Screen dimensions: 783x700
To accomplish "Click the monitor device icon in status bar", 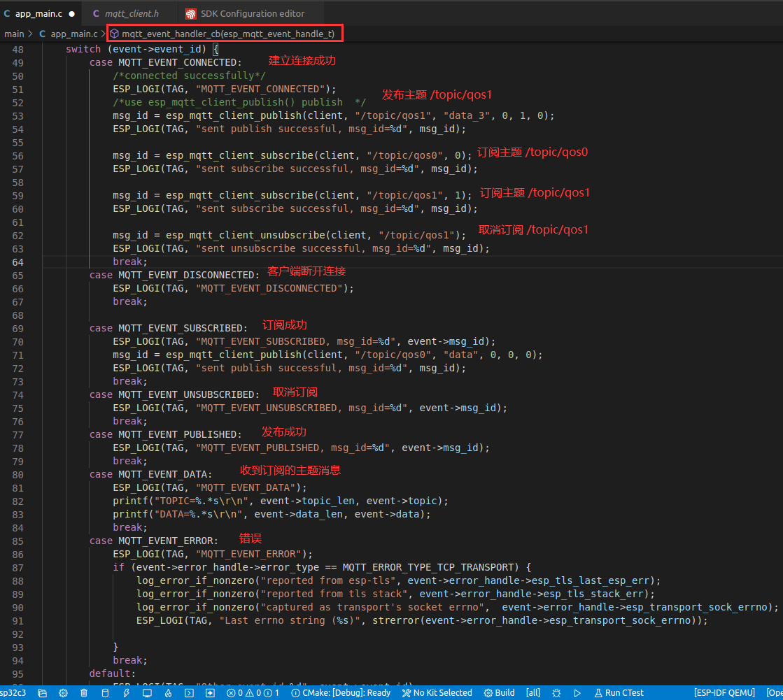I will click(x=147, y=693).
